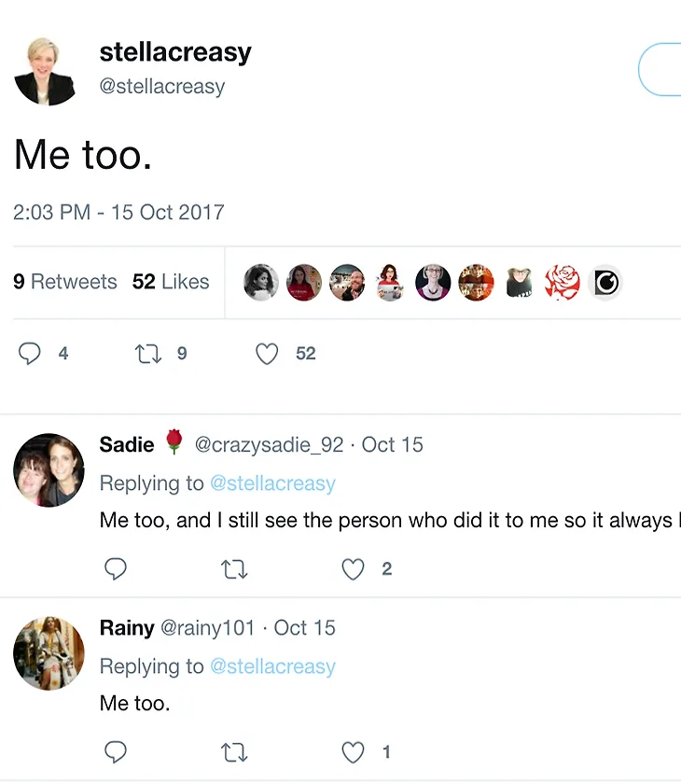The width and height of the screenshot is (681, 784).
Task: Reply to Rainy's tweet
Action: tap(116, 751)
